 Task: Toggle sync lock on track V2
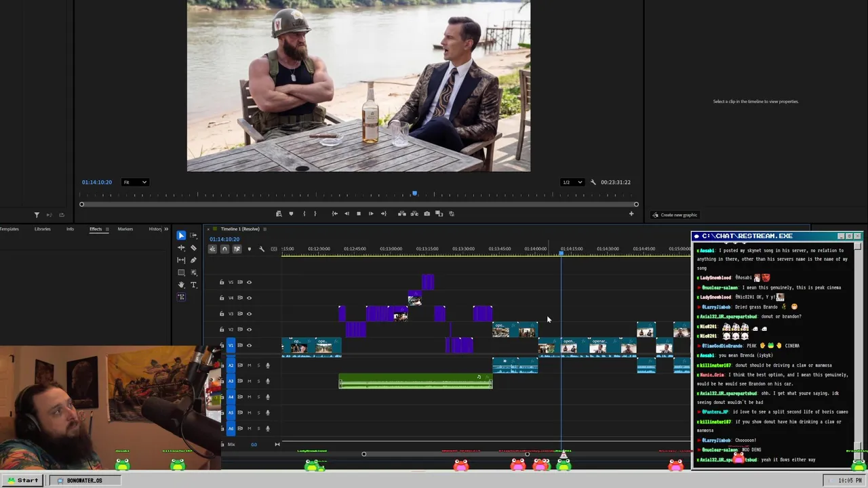pyautogui.click(x=240, y=329)
